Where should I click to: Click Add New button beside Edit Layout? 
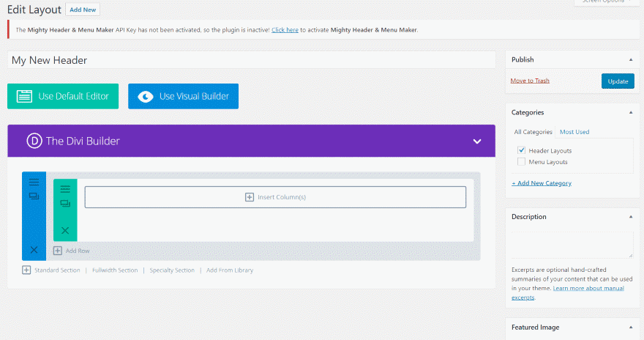pyautogui.click(x=83, y=10)
